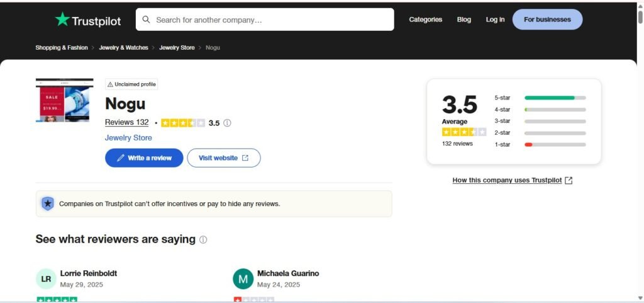
Task: Click external link icon beside How this company
Action: [569, 181]
